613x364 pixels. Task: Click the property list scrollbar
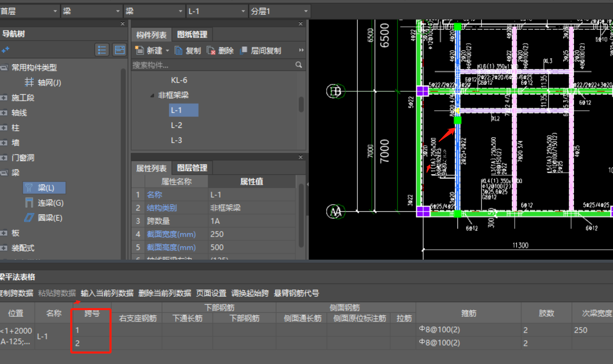[301, 215]
